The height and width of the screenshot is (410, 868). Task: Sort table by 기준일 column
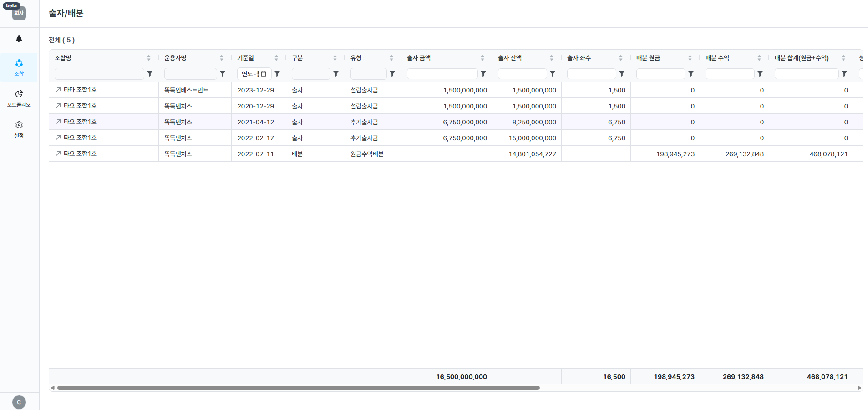pos(276,58)
